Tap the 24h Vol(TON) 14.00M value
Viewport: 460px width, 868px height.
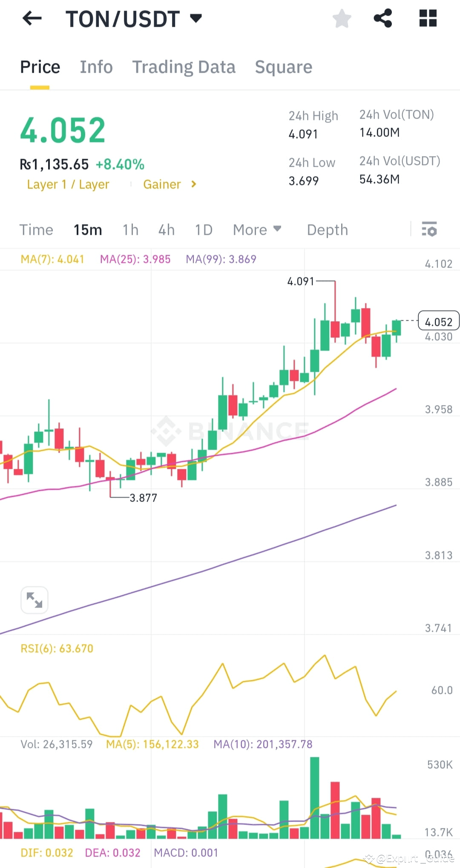[x=379, y=132]
